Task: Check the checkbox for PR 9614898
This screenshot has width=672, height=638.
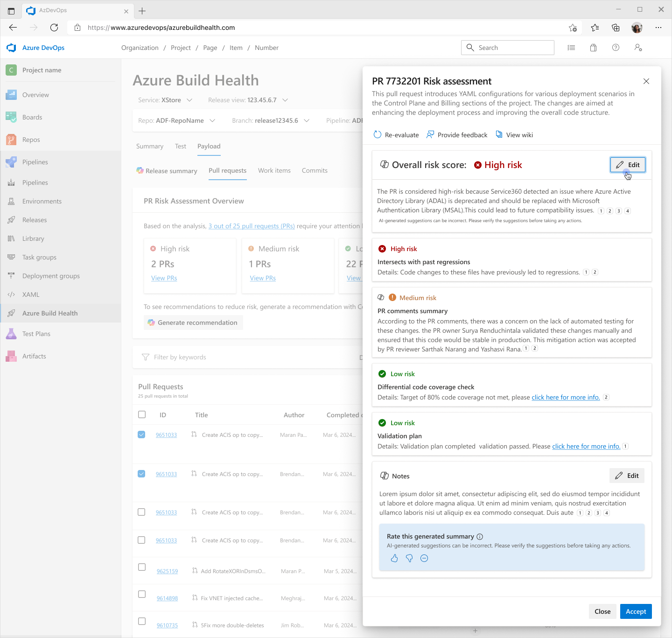Action: pyautogui.click(x=142, y=594)
